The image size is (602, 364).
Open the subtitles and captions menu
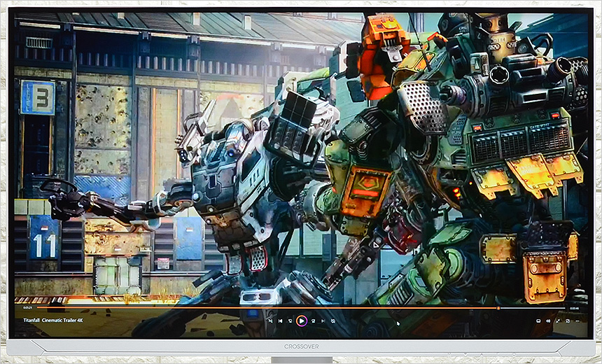[538, 321]
